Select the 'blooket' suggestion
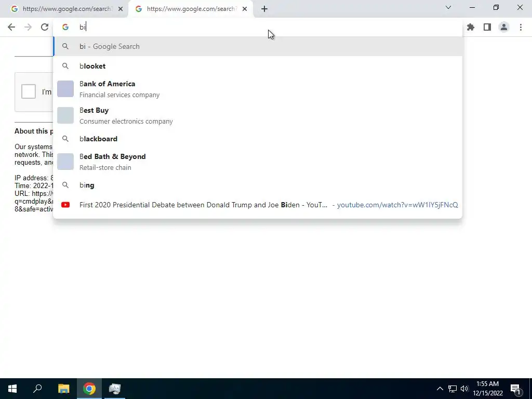Screen dimensions: 532x399 [x=258, y=66]
